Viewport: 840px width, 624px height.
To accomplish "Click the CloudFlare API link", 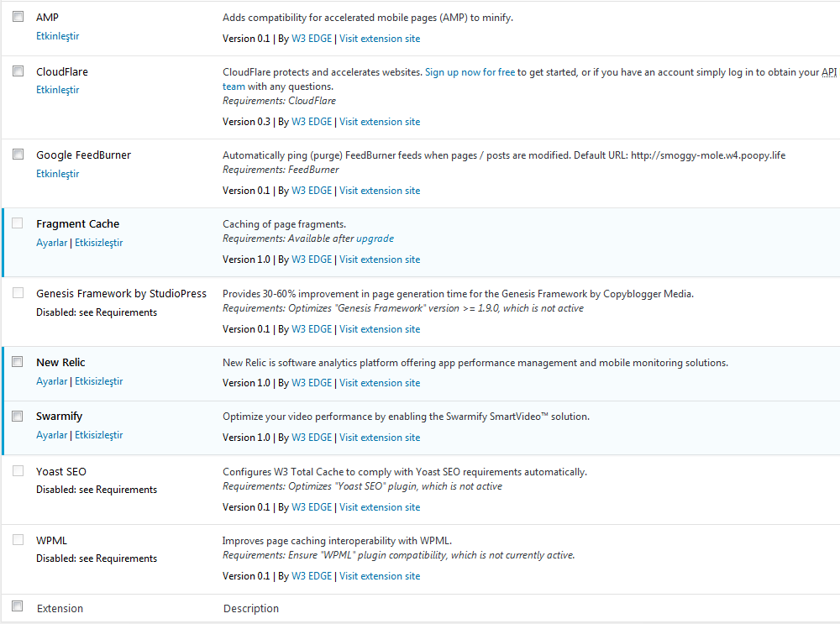I will [831, 72].
